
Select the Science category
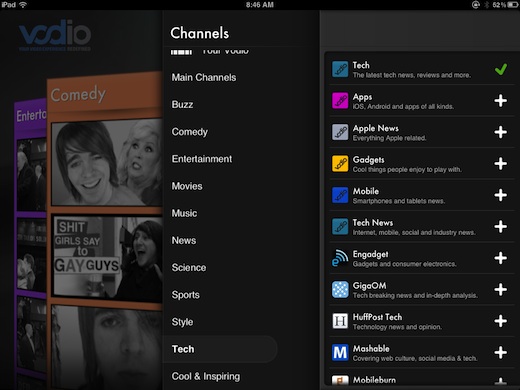click(189, 268)
